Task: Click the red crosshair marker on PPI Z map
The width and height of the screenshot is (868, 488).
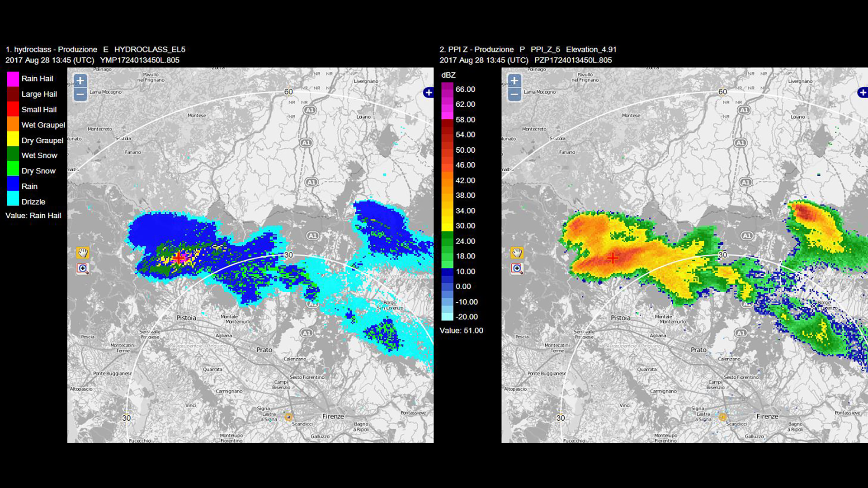Action: point(613,258)
